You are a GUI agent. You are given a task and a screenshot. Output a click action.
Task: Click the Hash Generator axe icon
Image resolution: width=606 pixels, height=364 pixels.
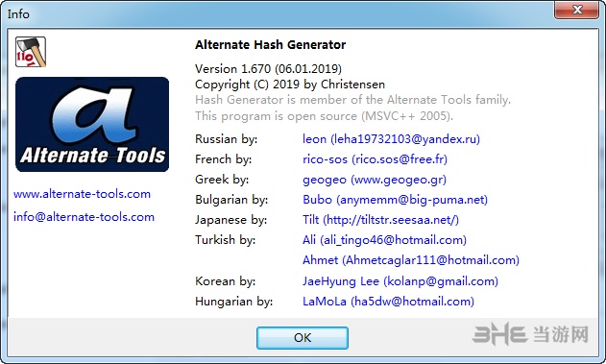pyautogui.click(x=31, y=52)
